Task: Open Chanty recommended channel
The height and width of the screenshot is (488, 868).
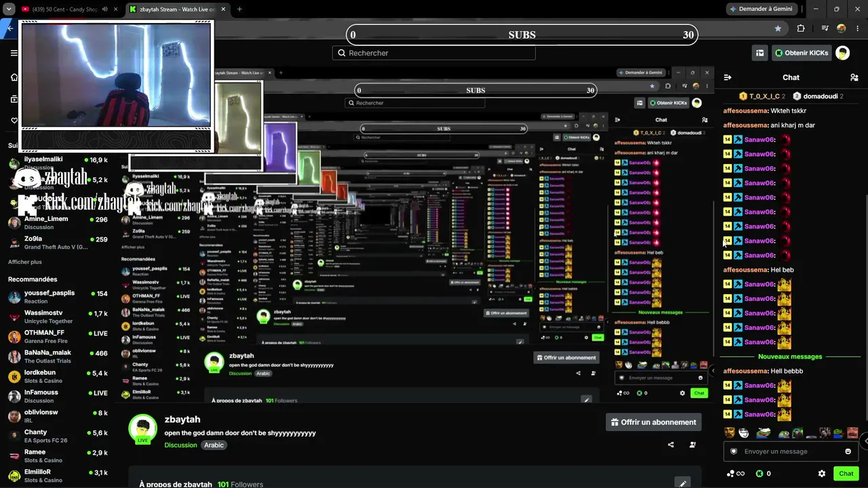Action: (x=58, y=436)
